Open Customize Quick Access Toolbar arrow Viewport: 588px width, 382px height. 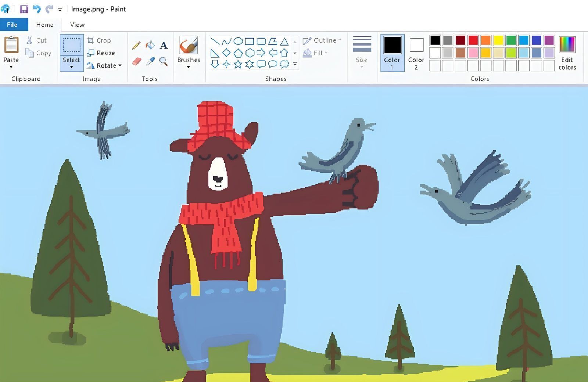point(60,10)
